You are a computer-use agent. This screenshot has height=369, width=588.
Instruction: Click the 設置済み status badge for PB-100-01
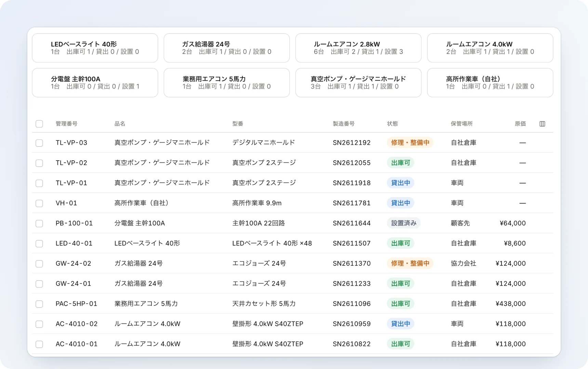(404, 223)
